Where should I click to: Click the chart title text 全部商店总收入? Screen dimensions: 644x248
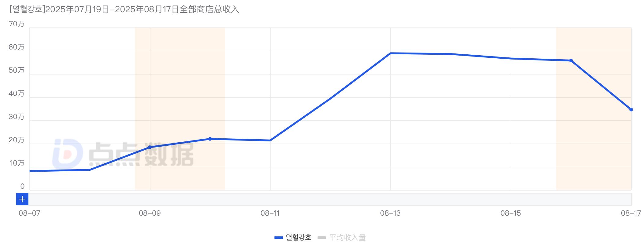coord(209,9)
